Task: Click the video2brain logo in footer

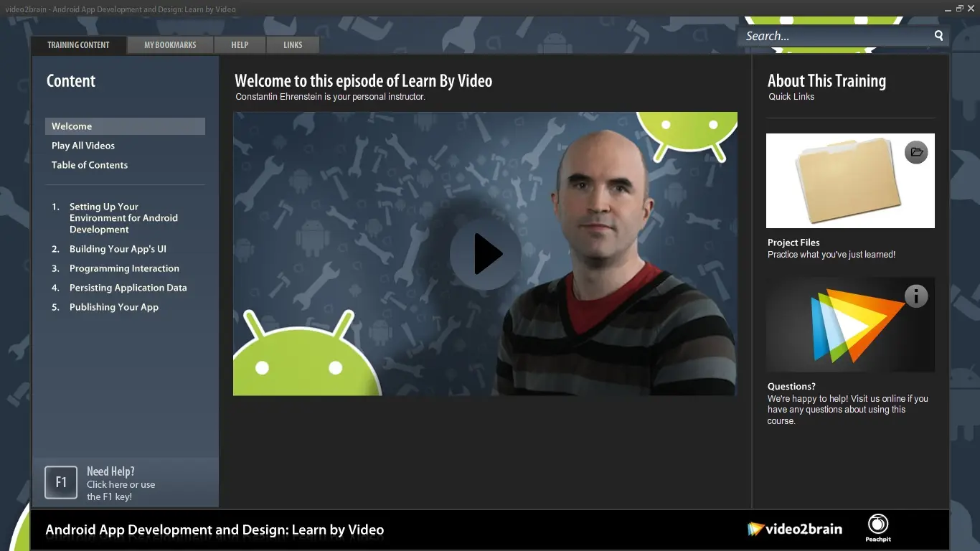Action: (x=795, y=529)
